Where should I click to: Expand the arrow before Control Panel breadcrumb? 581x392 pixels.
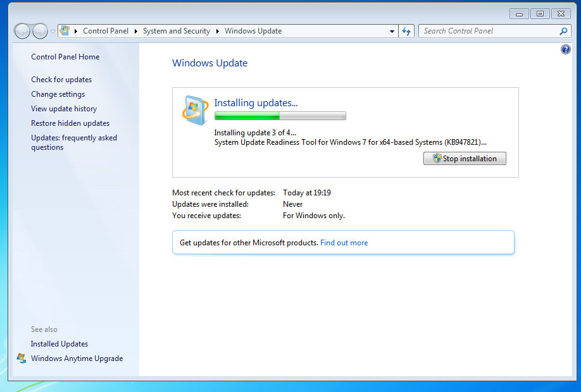76,31
